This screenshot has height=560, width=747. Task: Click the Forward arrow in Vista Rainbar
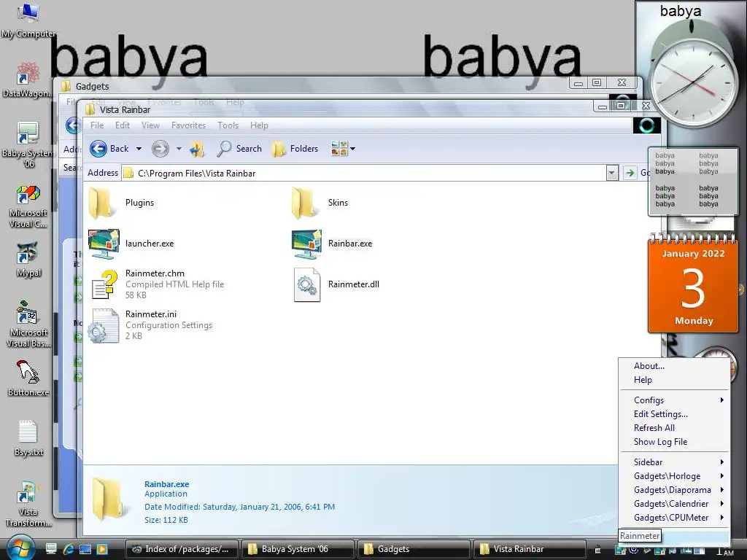click(x=160, y=149)
